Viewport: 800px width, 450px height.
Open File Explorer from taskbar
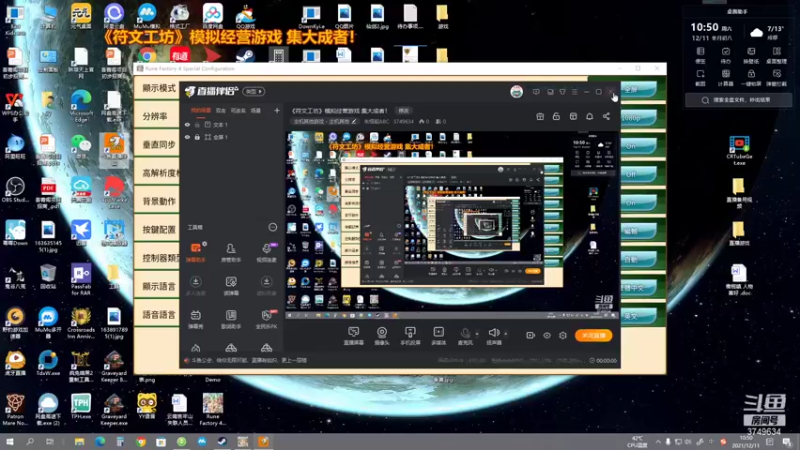(x=79, y=442)
